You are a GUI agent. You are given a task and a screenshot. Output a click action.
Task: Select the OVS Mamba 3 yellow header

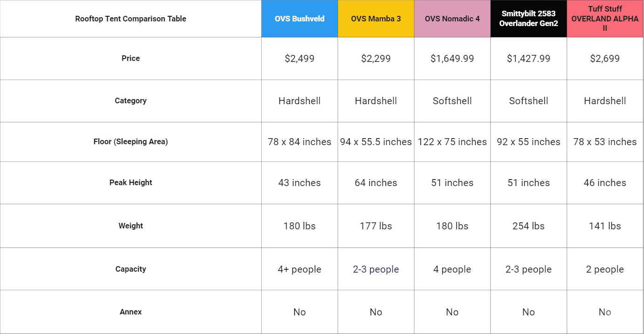[376, 19]
